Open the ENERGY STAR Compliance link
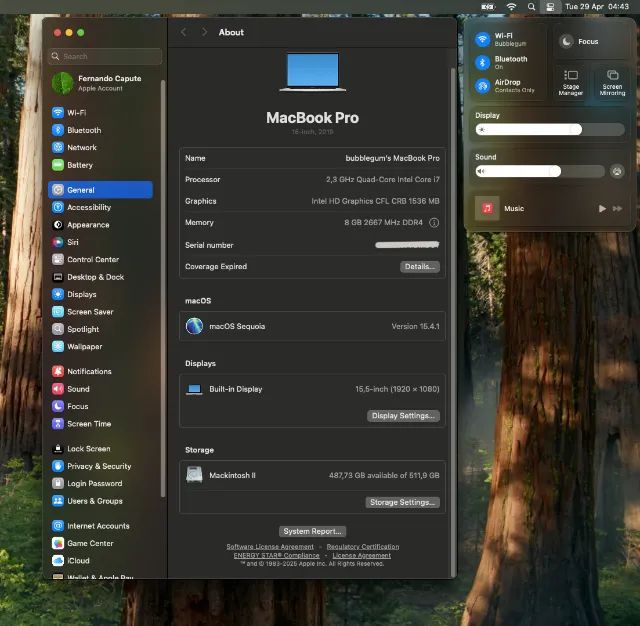This screenshot has height=626, width=640. (276, 555)
